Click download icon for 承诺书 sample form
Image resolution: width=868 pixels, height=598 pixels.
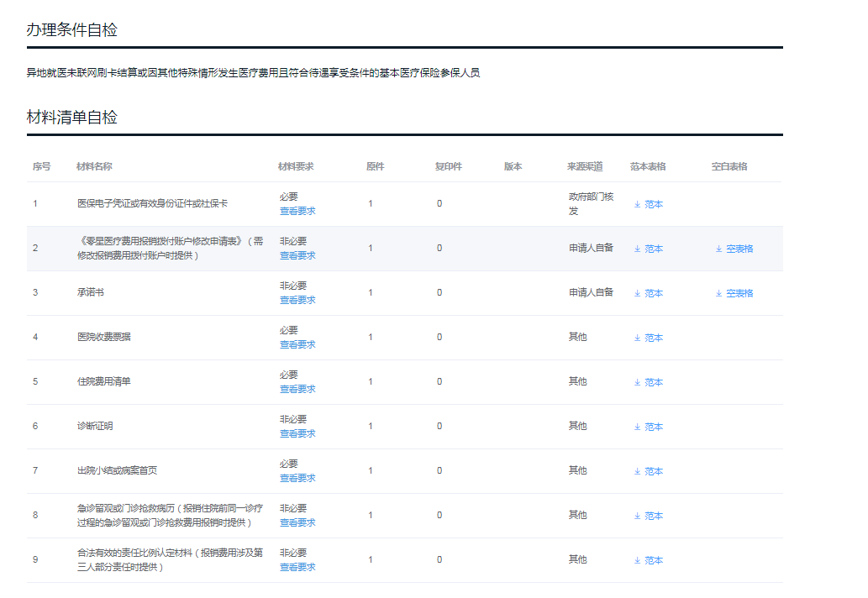tap(637, 293)
